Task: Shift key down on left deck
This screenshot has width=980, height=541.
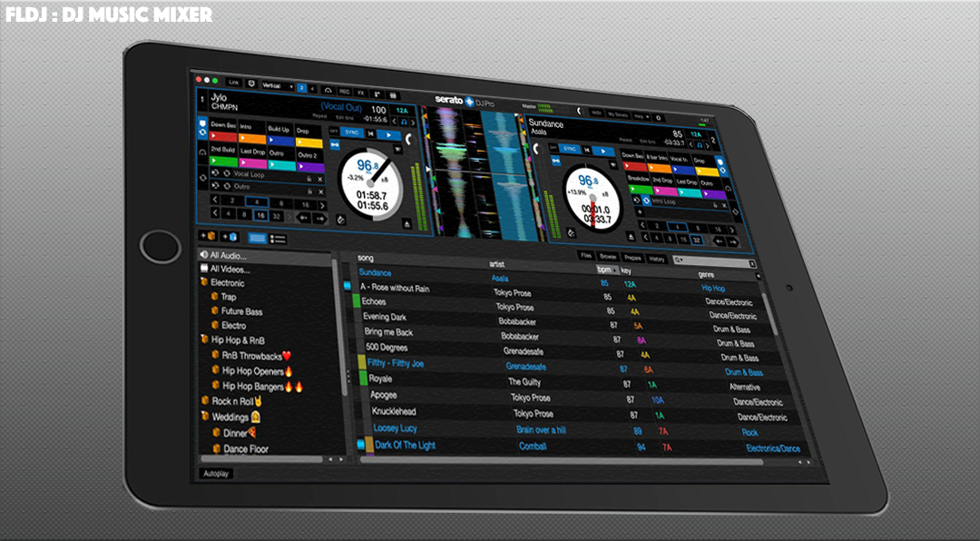Action: pos(395,122)
